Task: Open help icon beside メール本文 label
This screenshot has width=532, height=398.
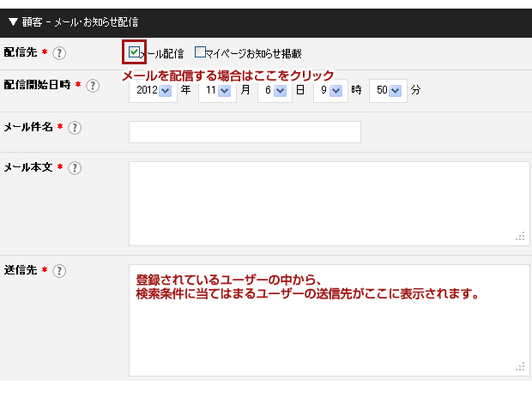Action: click(75, 168)
